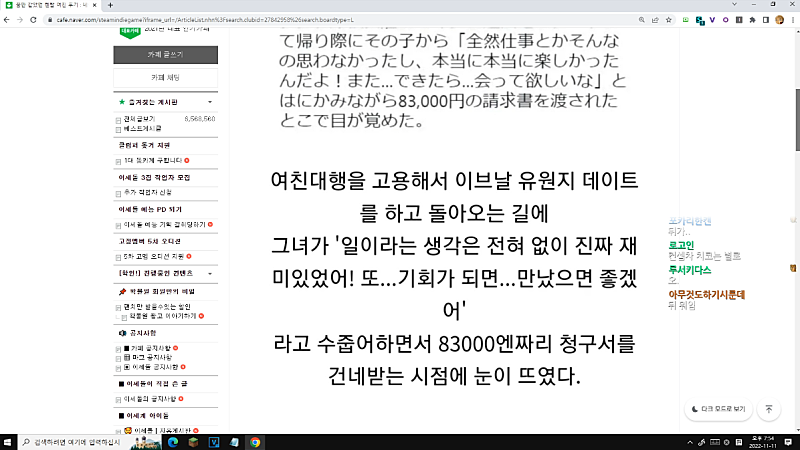Open 이세돌의 공지사항 board link

coord(150,399)
